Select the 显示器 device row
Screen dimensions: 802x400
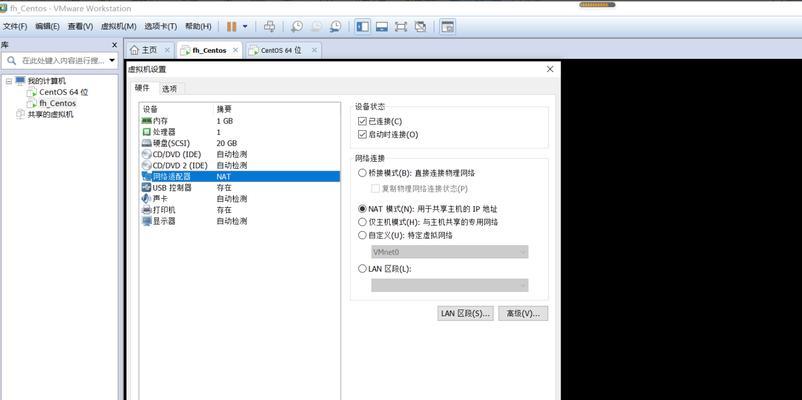[239, 221]
